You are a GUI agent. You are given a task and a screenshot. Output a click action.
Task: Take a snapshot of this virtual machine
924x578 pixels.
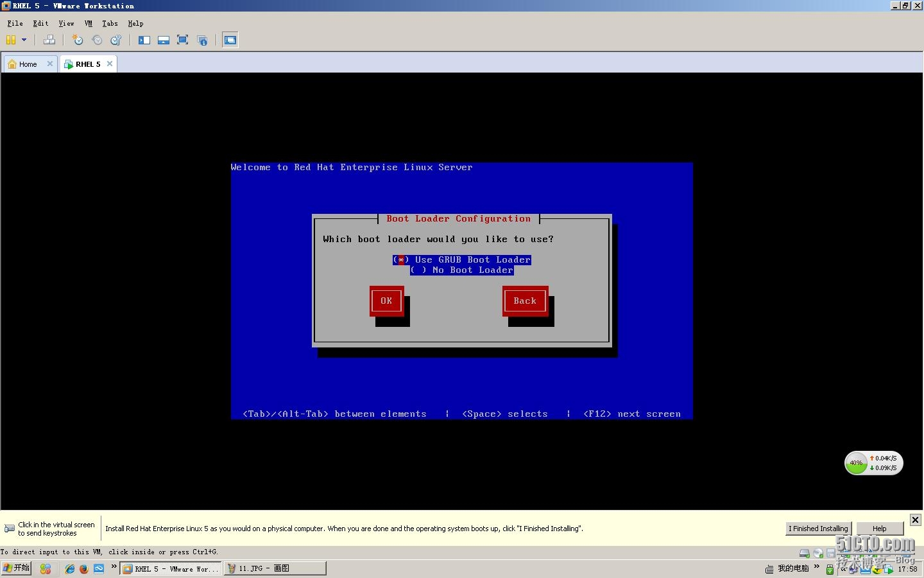(78, 40)
